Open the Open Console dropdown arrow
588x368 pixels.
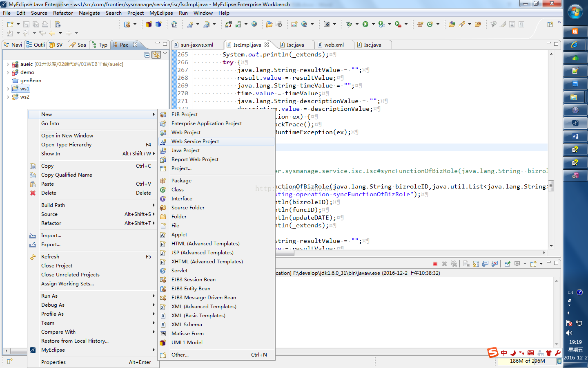pos(541,264)
